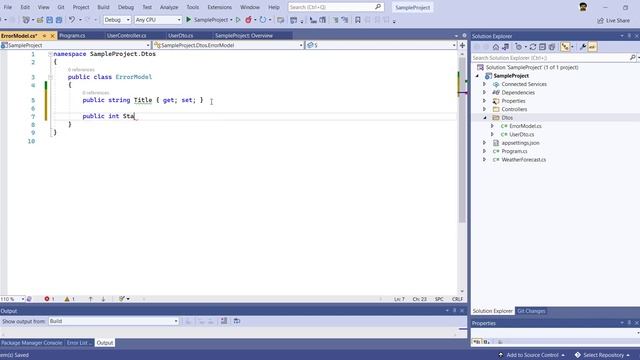Open Properties wrench icon in Solution Explorer
640x360 pixels.
tap(583, 47)
